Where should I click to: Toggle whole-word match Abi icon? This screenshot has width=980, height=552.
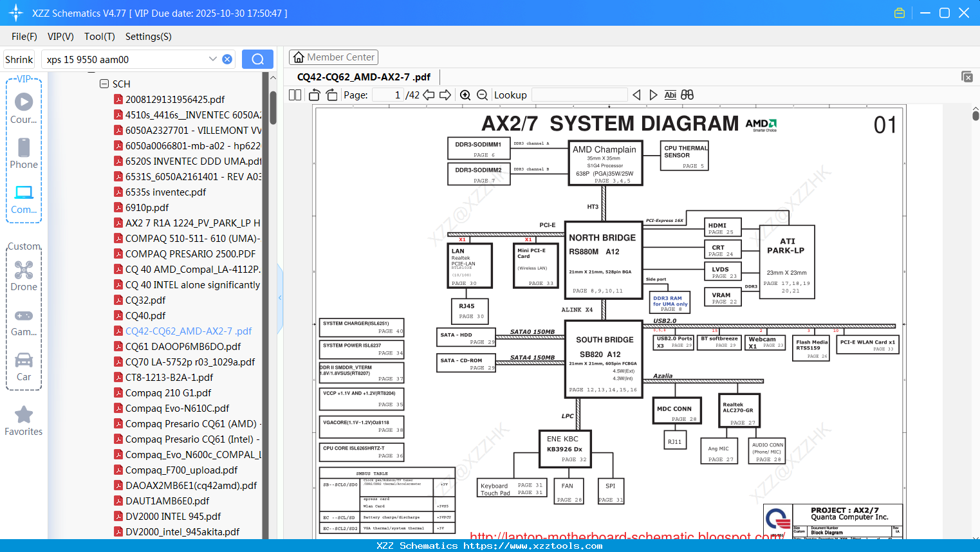670,95
